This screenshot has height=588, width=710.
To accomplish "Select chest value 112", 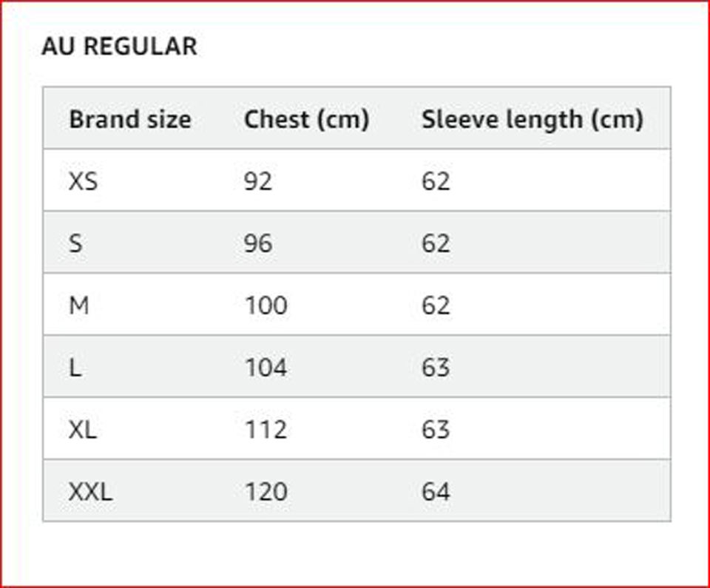I will [x=266, y=430].
